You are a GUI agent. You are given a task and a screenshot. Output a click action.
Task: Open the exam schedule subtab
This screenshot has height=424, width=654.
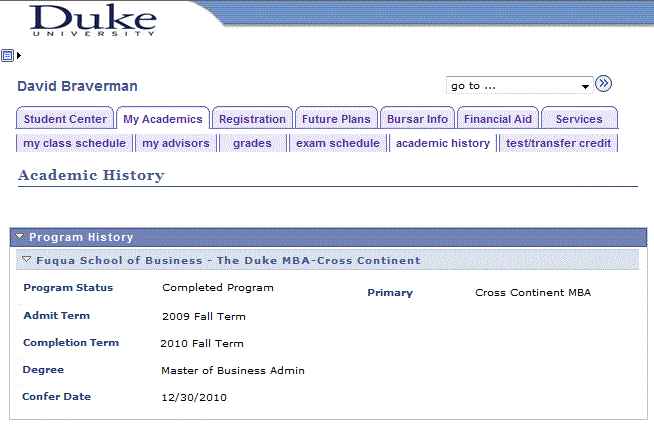click(x=338, y=143)
